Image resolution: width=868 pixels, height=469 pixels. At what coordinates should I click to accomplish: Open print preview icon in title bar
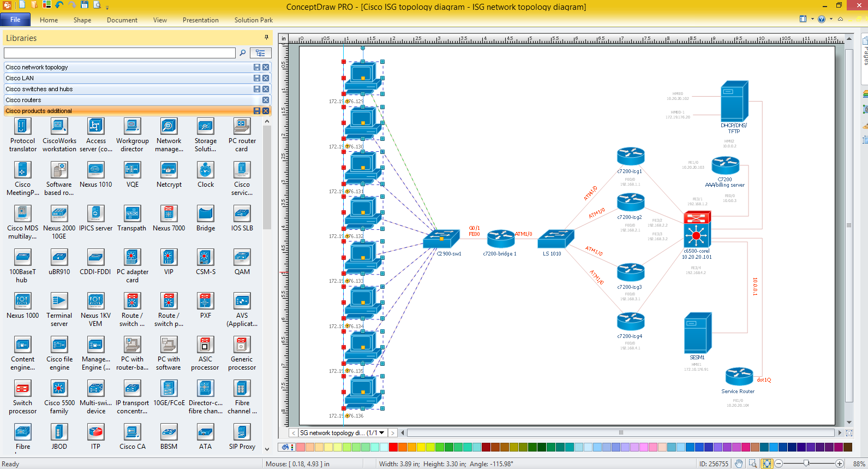[x=97, y=5]
